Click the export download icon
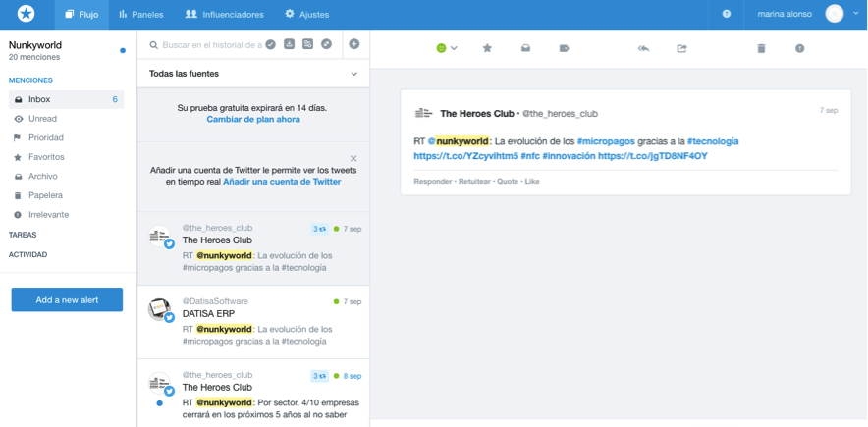This screenshot has height=427, width=868. [x=289, y=44]
